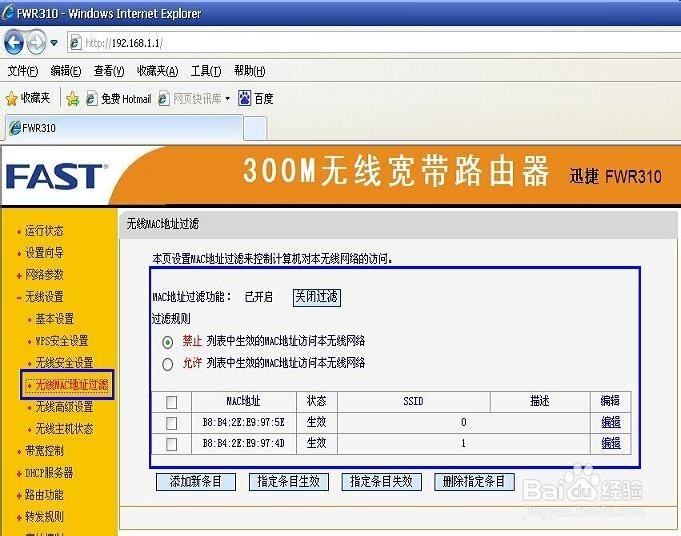
Task: Open 无线安全设置 in the sidebar
Action: pyautogui.click(x=64, y=363)
